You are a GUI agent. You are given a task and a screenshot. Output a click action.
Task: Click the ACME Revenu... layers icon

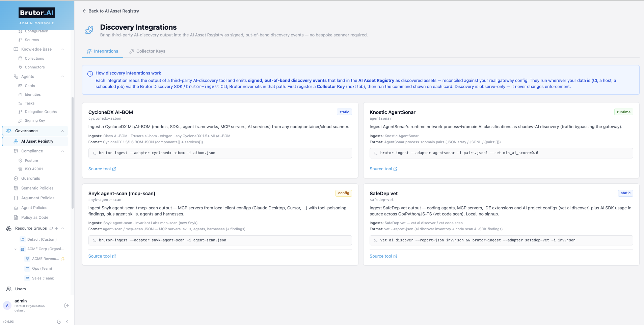[x=27, y=259]
